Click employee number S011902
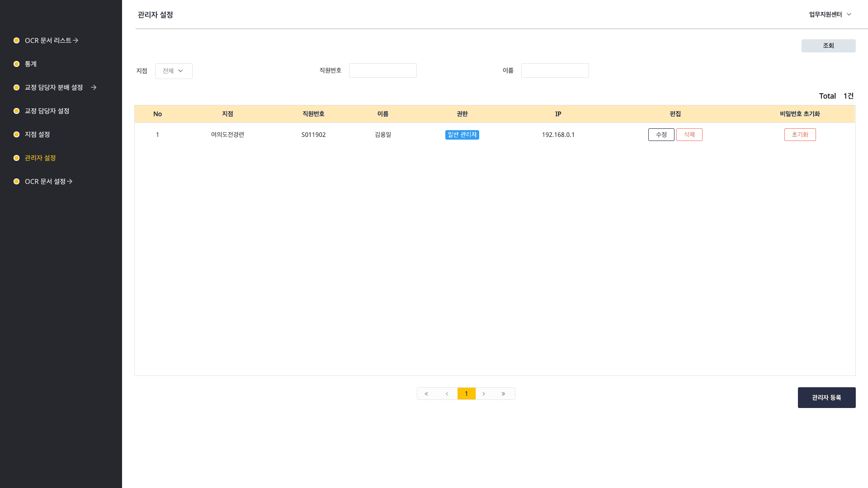This screenshot has width=868, height=488. [314, 135]
